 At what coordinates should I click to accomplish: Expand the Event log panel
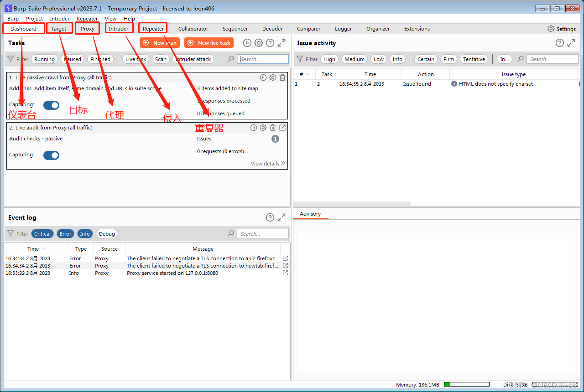click(282, 217)
